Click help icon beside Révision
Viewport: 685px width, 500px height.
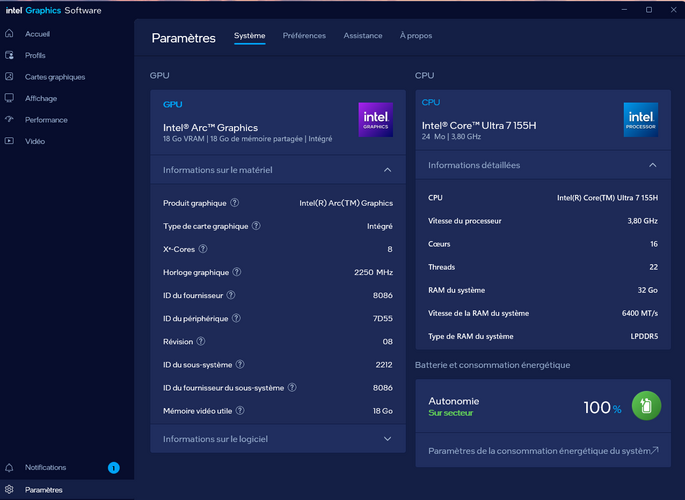pos(201,341)
